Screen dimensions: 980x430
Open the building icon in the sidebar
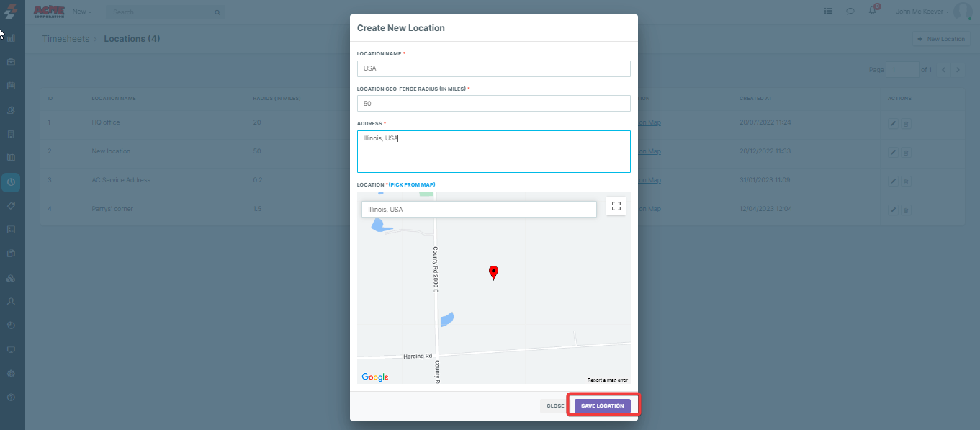pyautogui.click(x=11, y=134)
